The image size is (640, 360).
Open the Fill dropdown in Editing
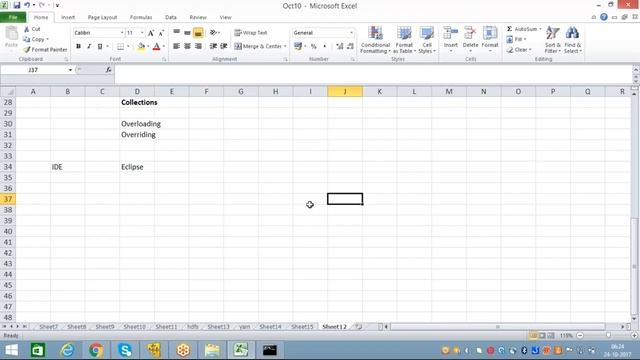[x=516, y=39]
